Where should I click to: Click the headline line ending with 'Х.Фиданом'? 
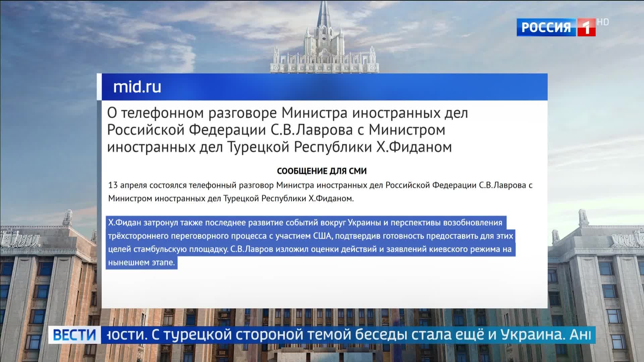[x=279, y=147]
